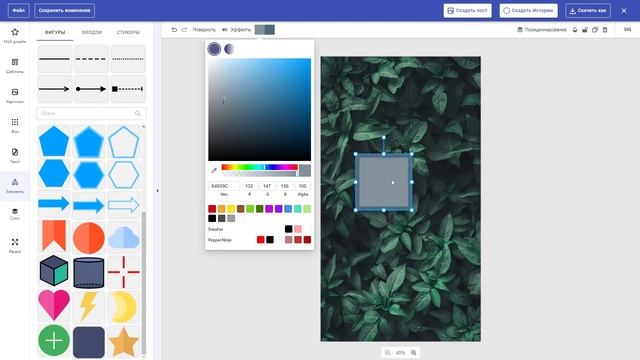Click the delete trash icon
The width and height of the screenshot is (640, 360).
click(605, 30)
